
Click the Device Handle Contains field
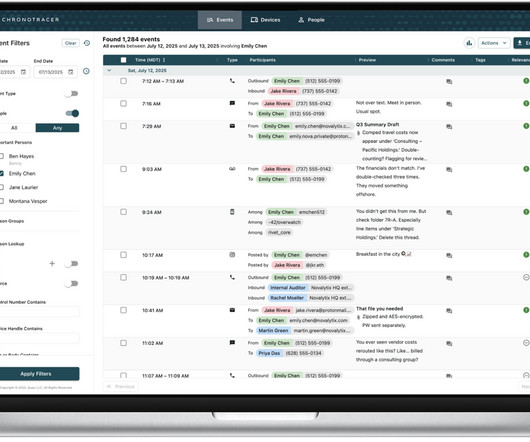point(39,338)
